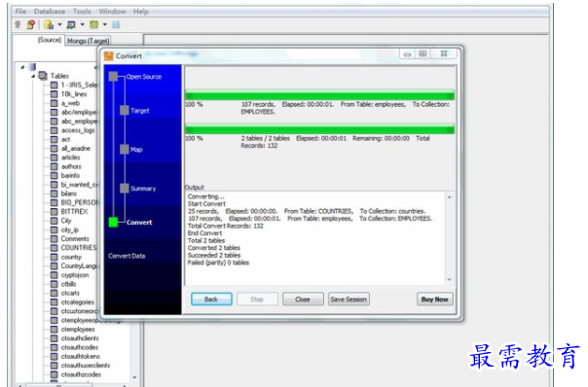Click the green square toolbar icon
Image resolution: width=588 pixels, height=387 pixels.
pyautogui.click(x=93, y=24)
